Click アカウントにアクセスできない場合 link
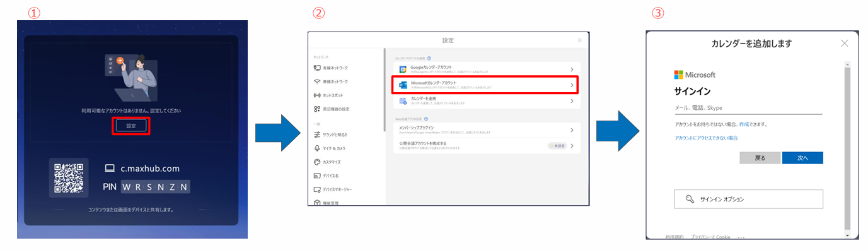Image resolution: width=868 pixels, height=250 pixels. (x=706, y=138)
